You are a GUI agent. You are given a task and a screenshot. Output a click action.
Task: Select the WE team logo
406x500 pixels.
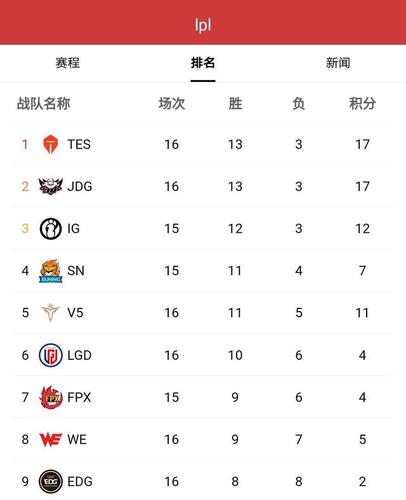tap(51, 439)
